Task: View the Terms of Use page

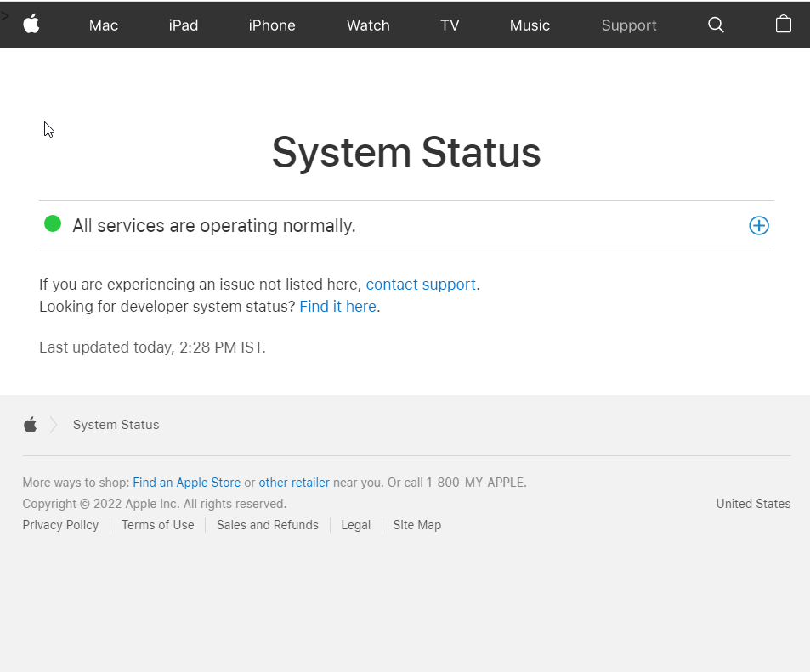Action: (157, 525)
